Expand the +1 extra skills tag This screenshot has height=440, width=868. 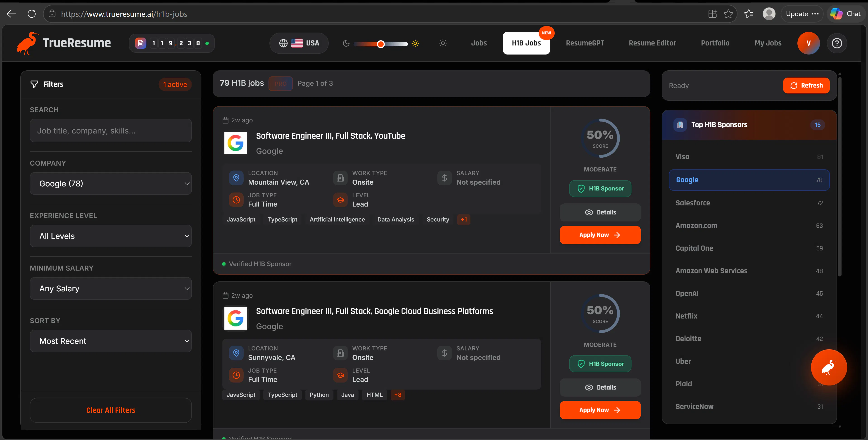pos(464,220)
